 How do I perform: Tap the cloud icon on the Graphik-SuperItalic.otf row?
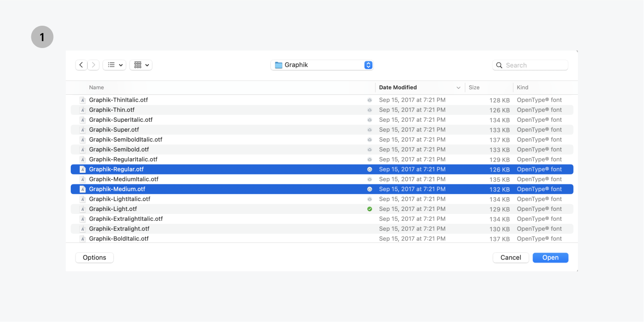click(x=369, y=120)
